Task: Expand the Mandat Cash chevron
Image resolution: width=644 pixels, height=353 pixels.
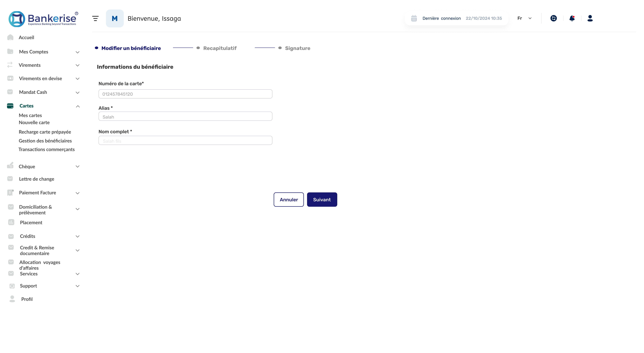Action: (77, 93)
